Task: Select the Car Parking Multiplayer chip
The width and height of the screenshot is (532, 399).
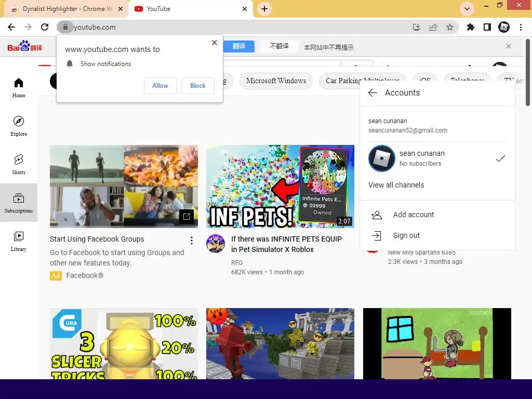Action: [x=362, y=81]
